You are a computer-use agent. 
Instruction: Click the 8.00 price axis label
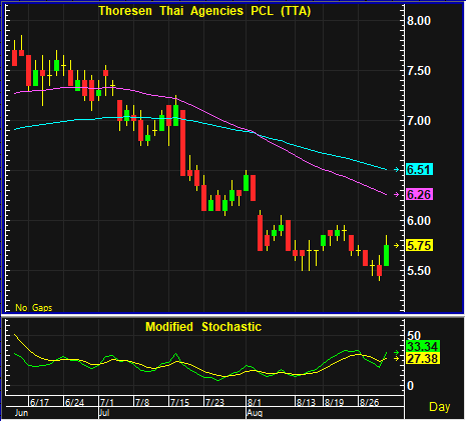coord(419,21)
